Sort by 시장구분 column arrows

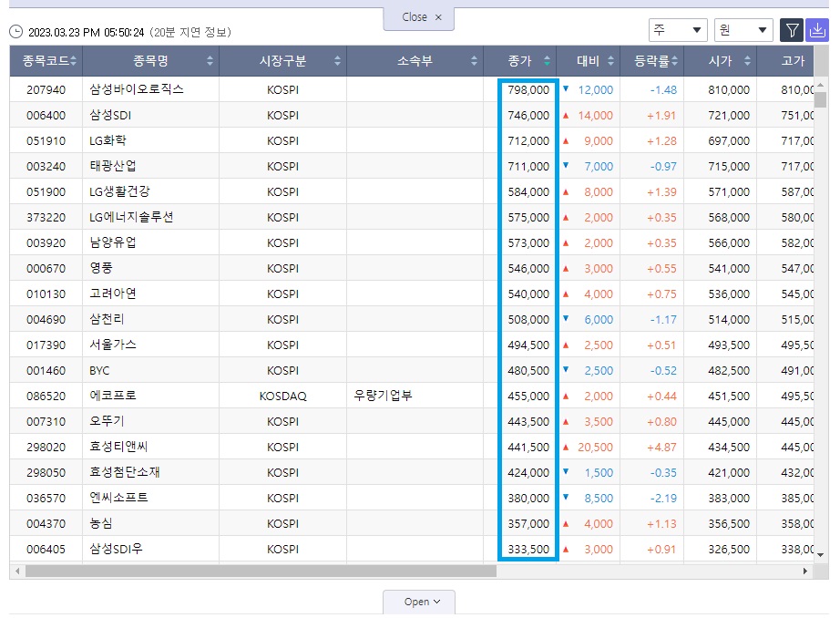(337, 61)
